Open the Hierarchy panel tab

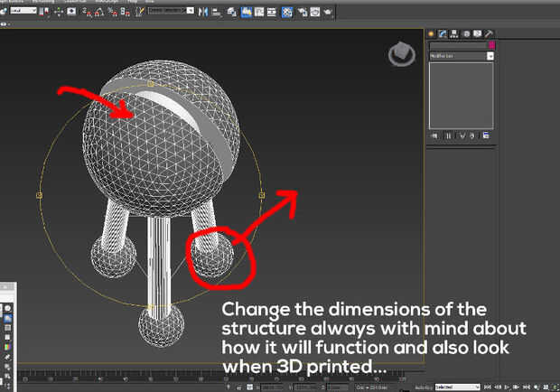point(454,33)
